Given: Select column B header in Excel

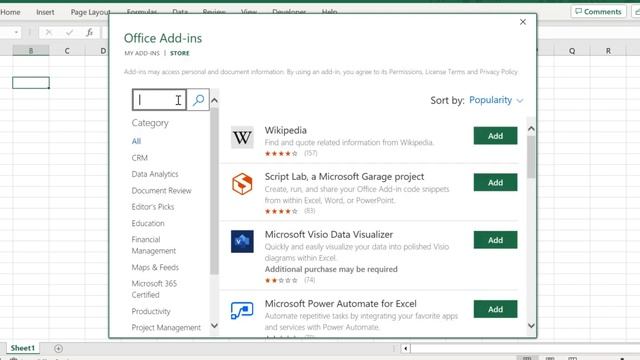Looking at the screenshot, I should 31,51.
